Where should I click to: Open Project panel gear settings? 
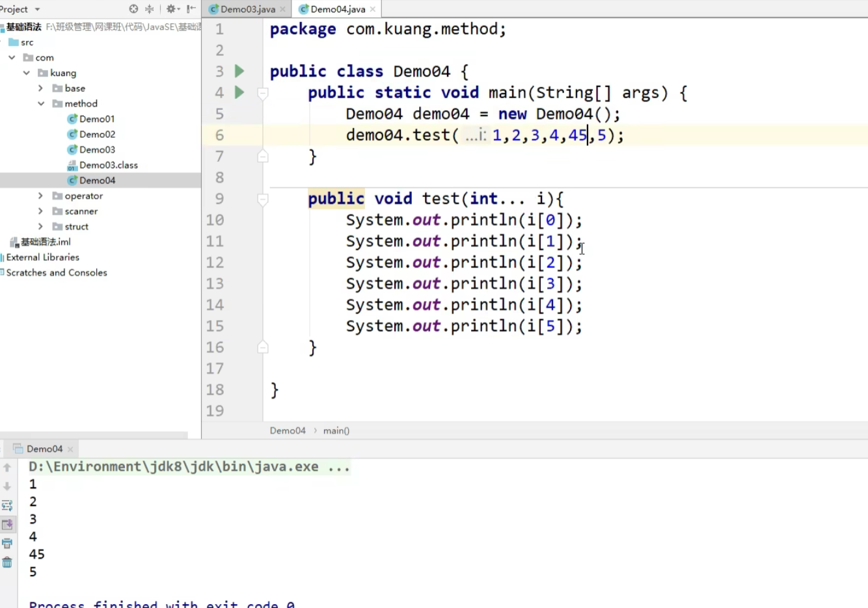click(x=171, y=9)
